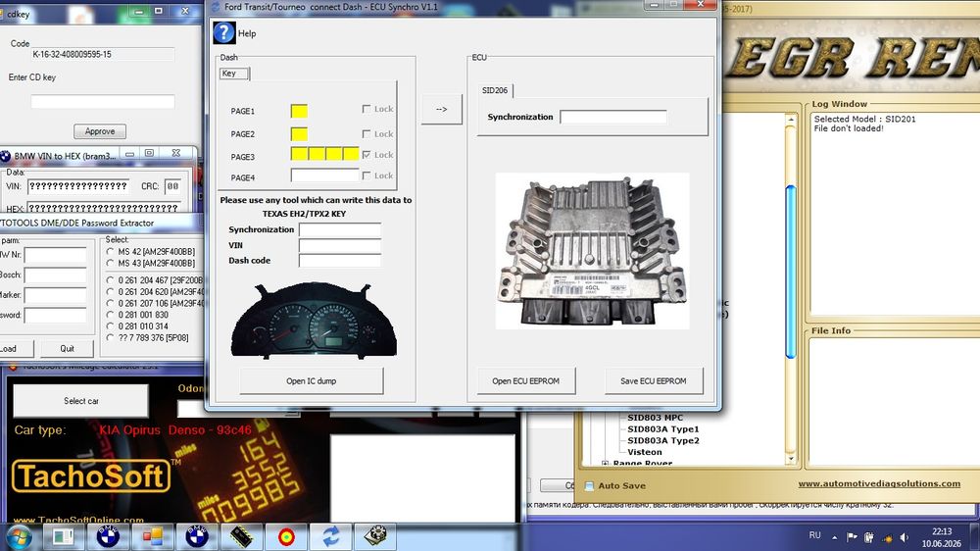Click the model tree scrollbar down arrow
This screenshot has height=551, width=980.
point(791,459)
